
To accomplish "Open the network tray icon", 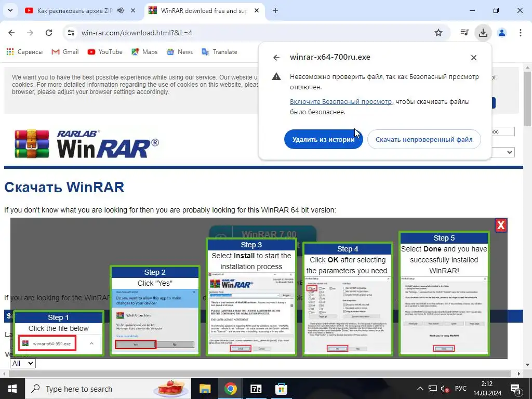I will 432,389.
